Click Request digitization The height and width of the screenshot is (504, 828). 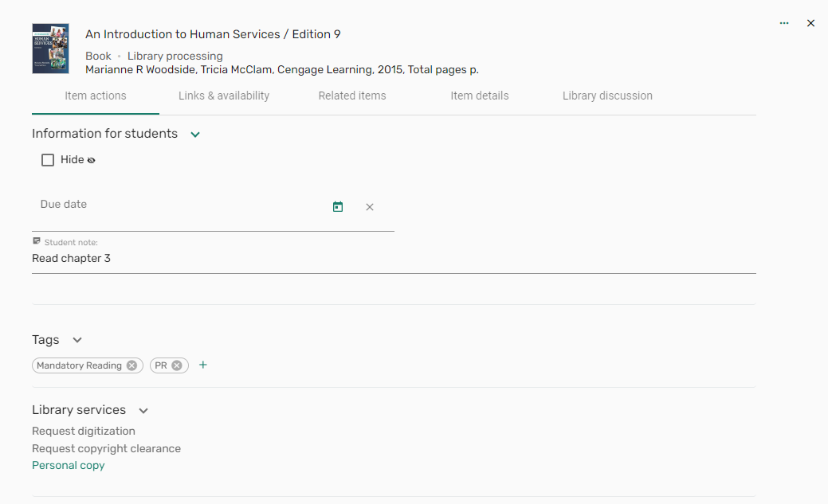84,432
